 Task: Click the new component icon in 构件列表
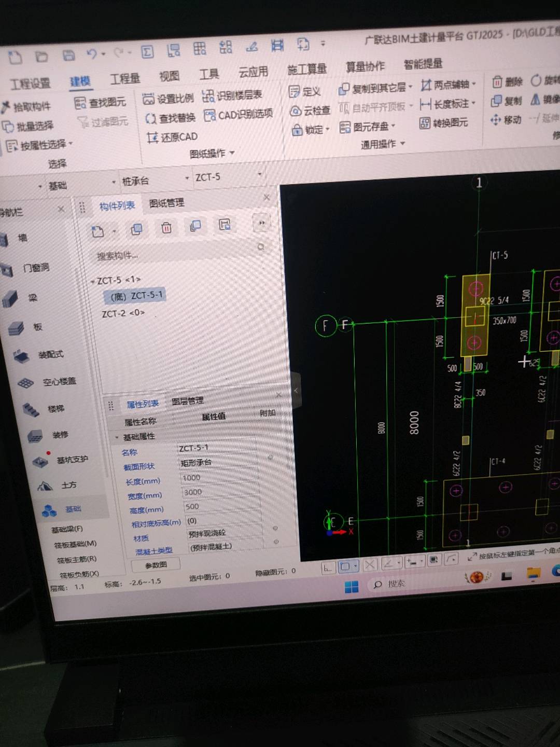click(98, 231)
